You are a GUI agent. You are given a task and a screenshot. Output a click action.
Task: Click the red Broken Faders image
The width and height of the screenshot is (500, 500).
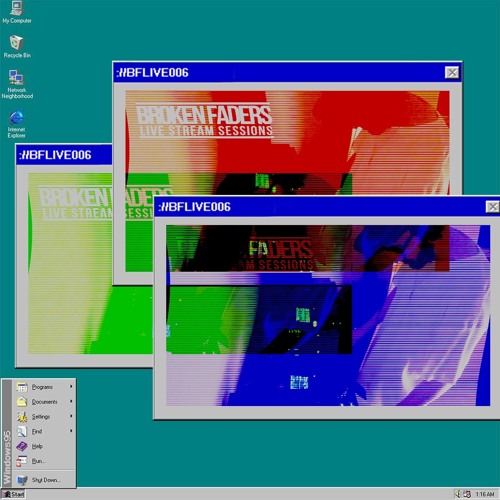[287, 143]
